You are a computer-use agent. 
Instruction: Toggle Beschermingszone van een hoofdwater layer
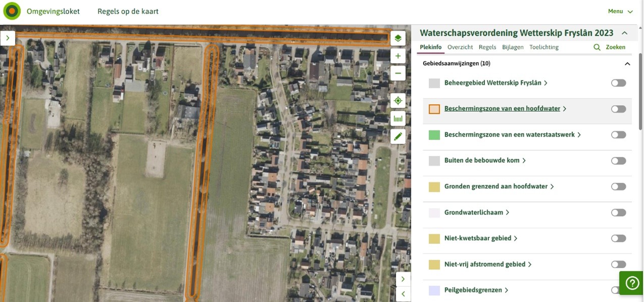618,109
